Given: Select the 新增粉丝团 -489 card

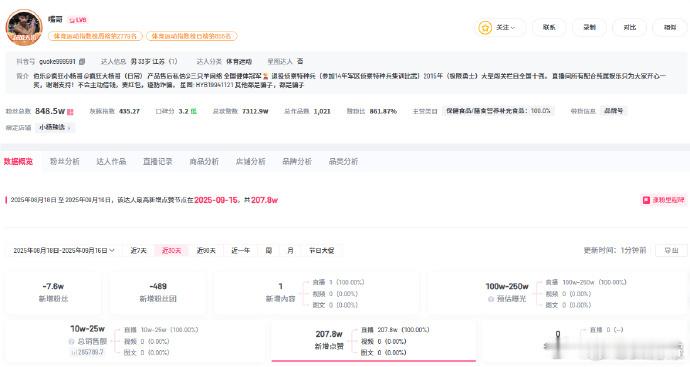Looking at the screenshot, I should pyautogui.click(x=158, y=292).
